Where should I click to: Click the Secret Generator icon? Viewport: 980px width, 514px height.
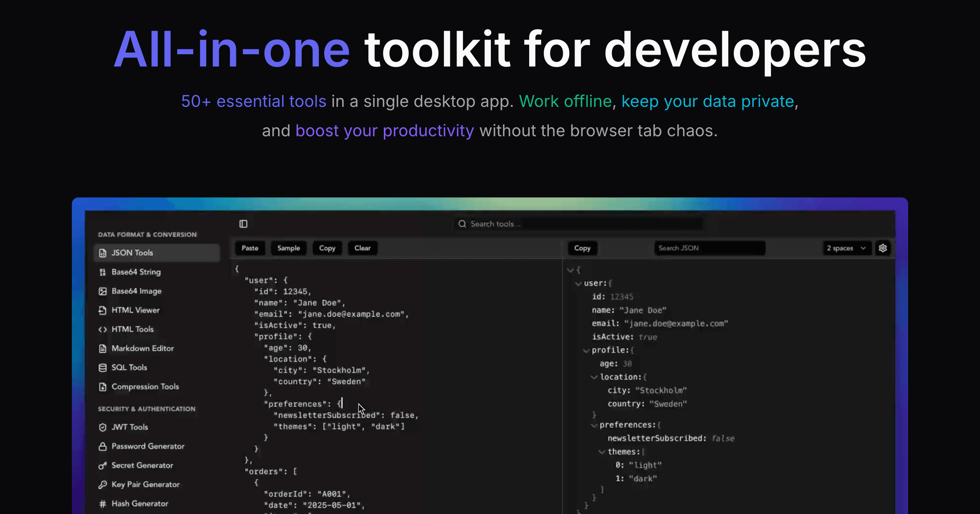coord(102,465)
